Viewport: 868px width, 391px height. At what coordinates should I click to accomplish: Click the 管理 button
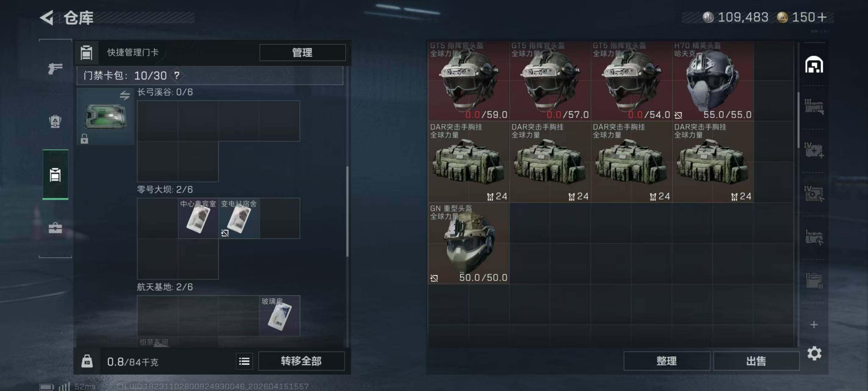[x=302, y=52]
